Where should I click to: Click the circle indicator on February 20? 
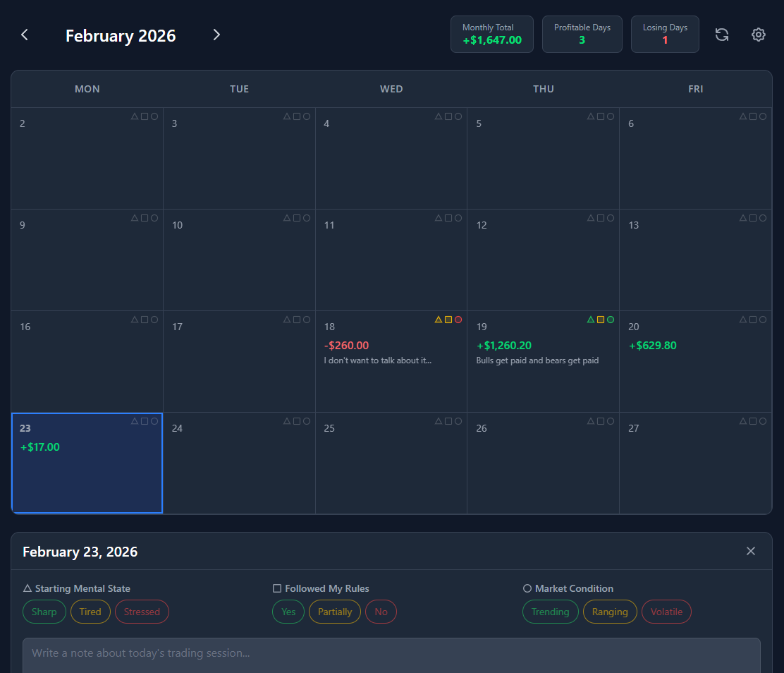764,319
